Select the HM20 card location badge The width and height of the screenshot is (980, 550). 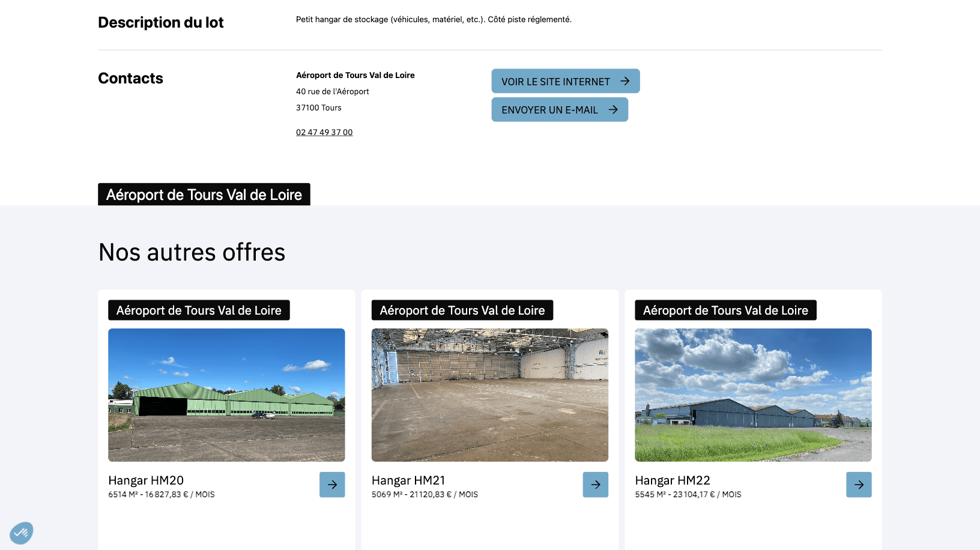tap(199, 310)
